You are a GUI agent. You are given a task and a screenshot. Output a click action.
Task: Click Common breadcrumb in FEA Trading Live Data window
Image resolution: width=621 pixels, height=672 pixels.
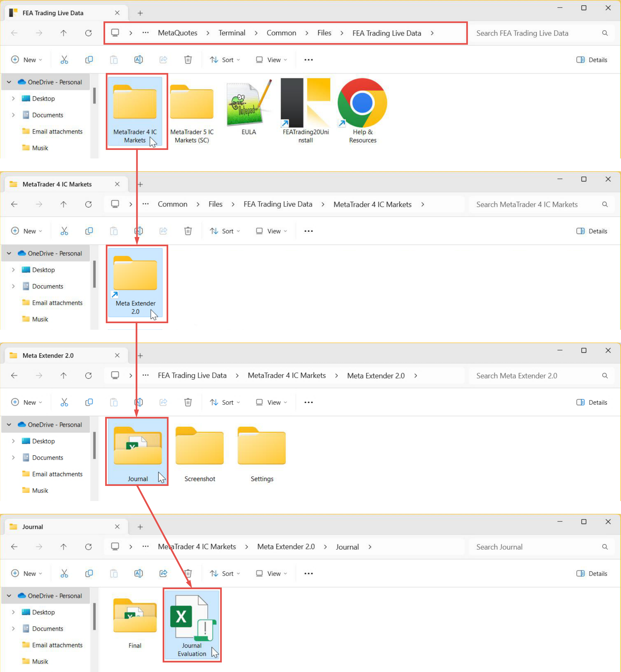281,33
